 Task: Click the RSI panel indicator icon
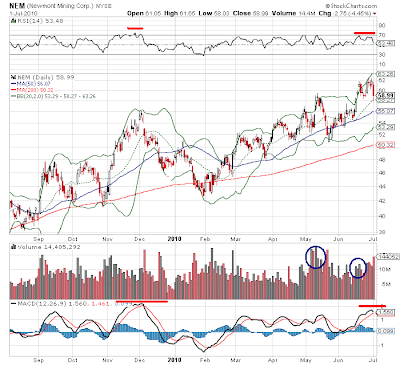pos(13,21)
